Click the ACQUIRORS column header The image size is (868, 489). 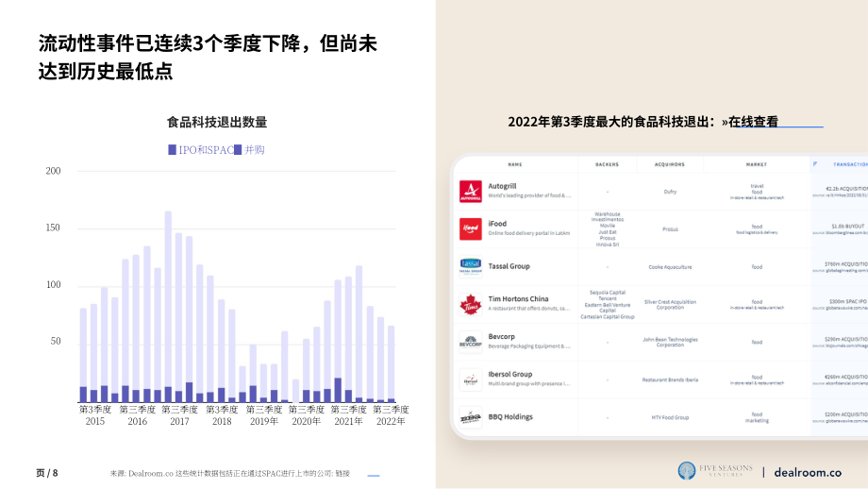[x=670, y=164]
